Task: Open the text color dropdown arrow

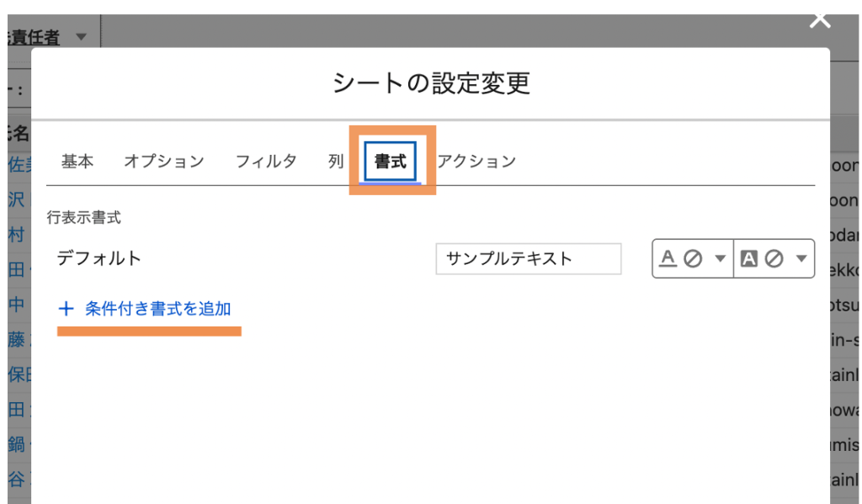Action: 719,258
